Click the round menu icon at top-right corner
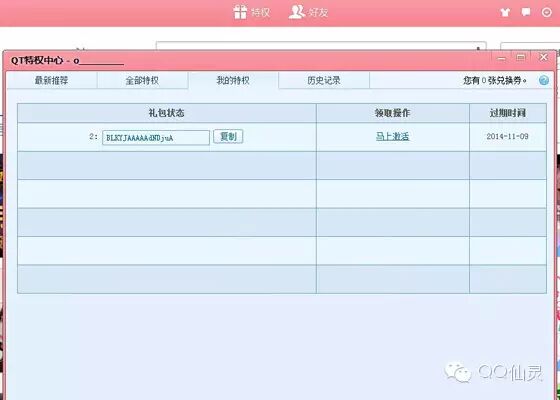 coord(547,12)
